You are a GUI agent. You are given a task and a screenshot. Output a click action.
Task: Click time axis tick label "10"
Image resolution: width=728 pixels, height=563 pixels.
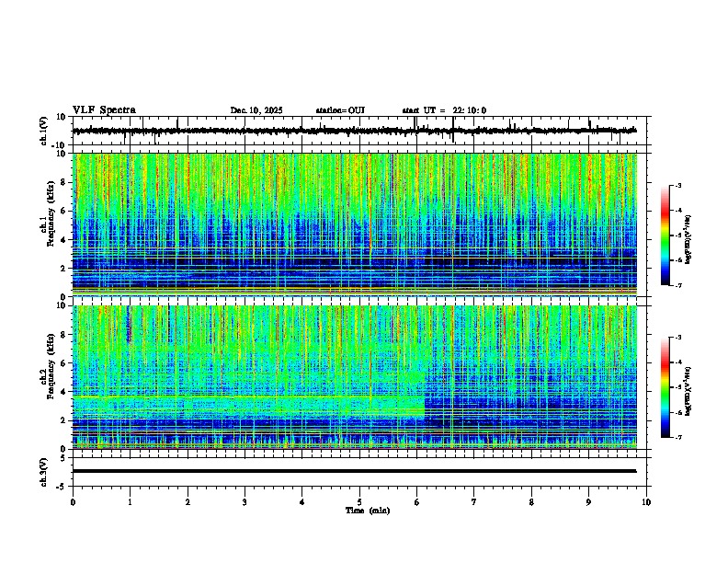(x=646, y=502)
